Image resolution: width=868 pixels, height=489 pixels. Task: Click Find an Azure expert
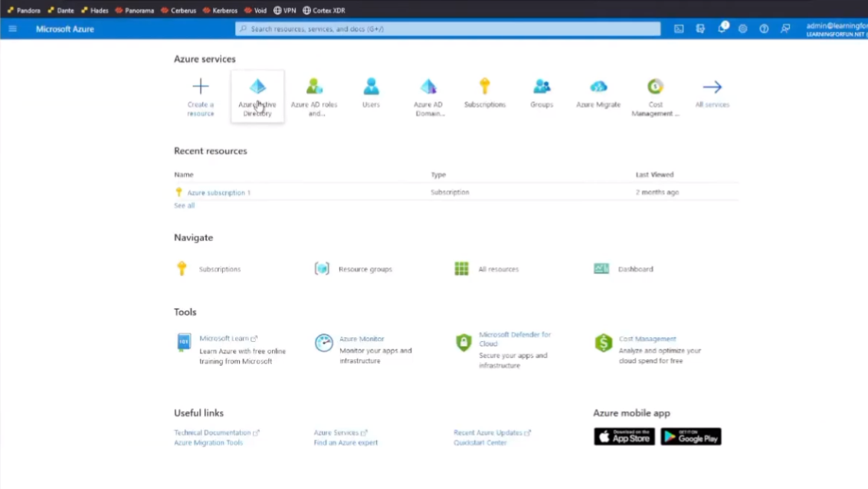(x=346, y=442)
